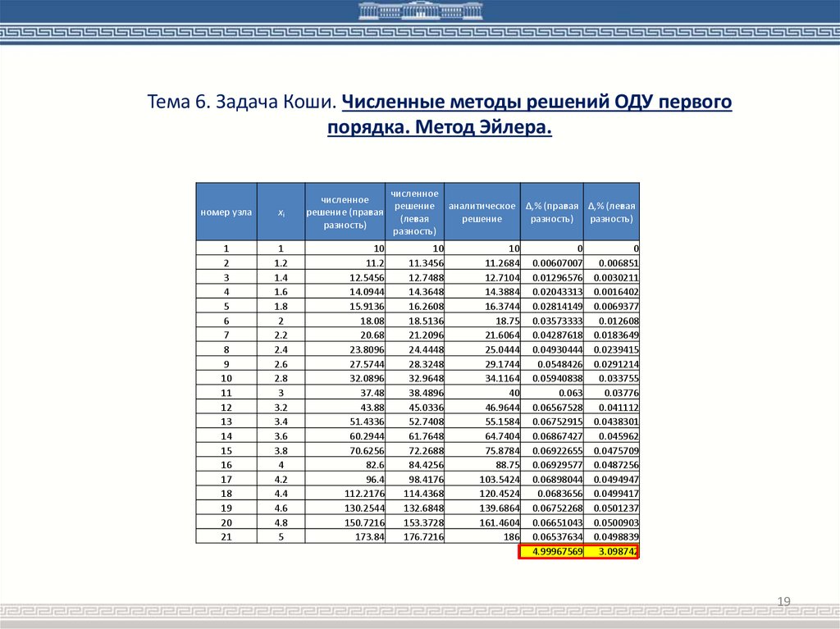This screenshot has width=840, height=629.
Task: Click the analytical value 14.3884
Action: coord(482,292)
